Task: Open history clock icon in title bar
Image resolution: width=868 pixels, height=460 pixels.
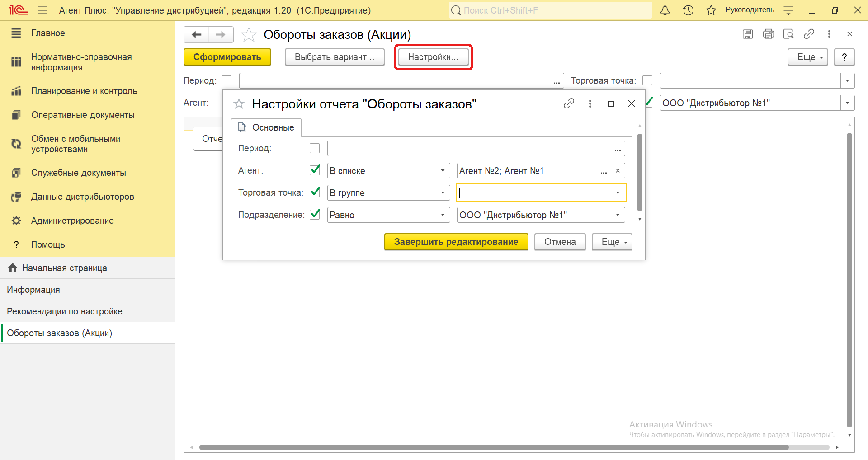Action: point(688,10)
